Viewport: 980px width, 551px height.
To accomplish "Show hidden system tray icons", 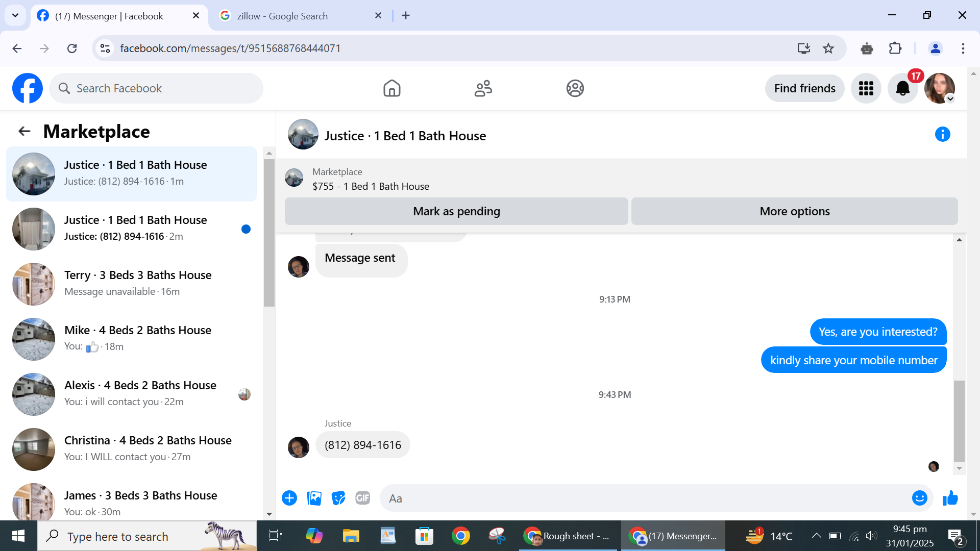I will coord(816,536).
